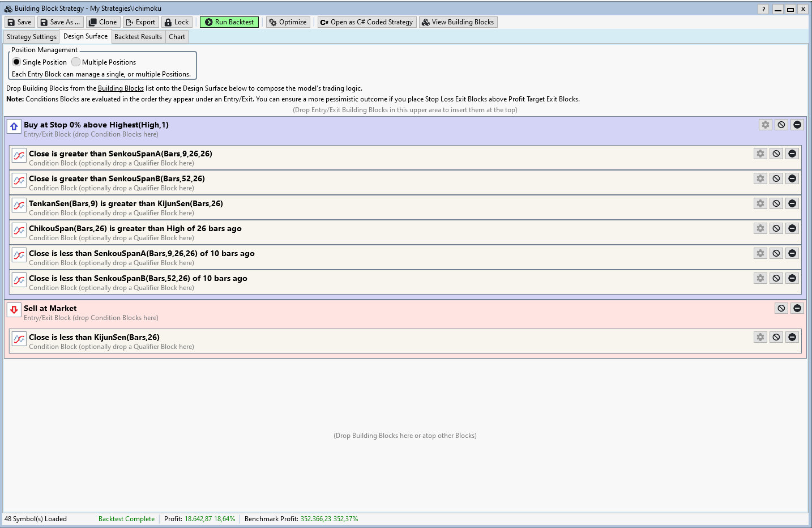
Task: Click the Optimize toolbar button
Action: (288, 22)
